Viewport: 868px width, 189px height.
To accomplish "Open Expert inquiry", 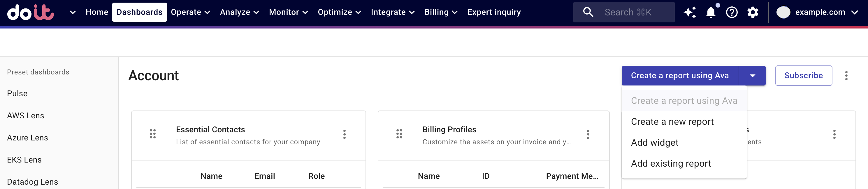I will [x=494, y=12].
